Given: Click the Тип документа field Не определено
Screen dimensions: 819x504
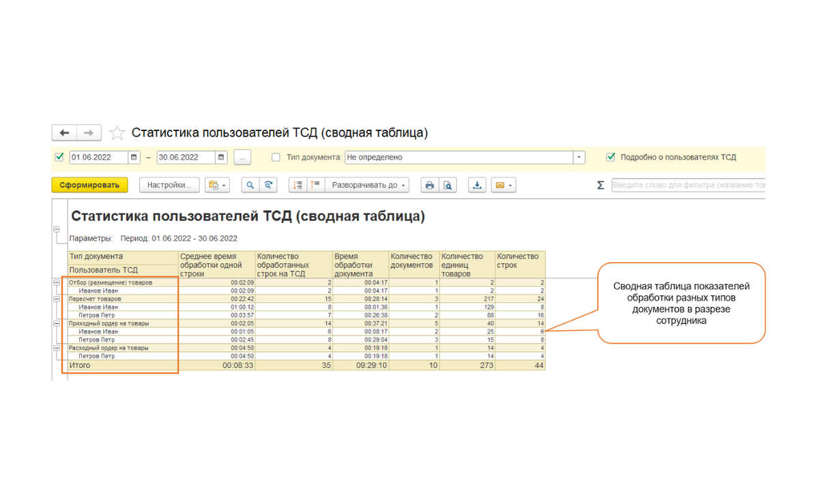Looking at the screenshot, I should point(459,158).
